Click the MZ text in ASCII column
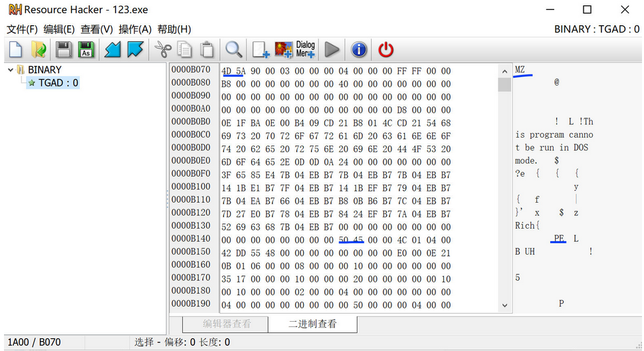 click(x=520, y=69)
